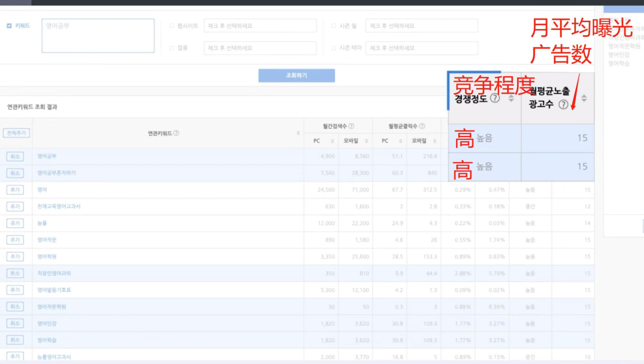The image size is (644, 364).
Task: Add the 영어학원 keyword with 추가
Action: point(15,257)
